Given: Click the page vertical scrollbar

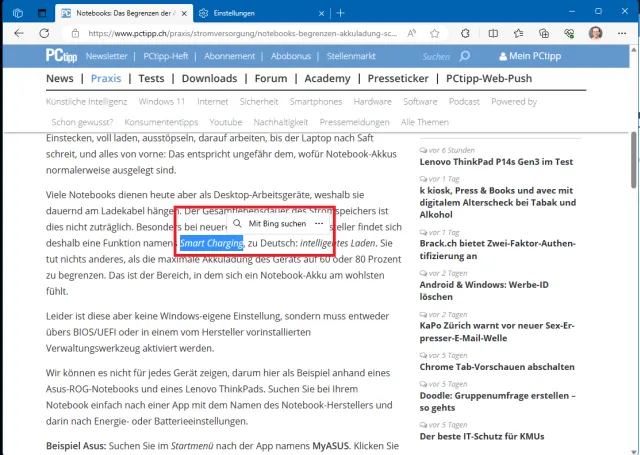Looking at the screenshot, I should pyautogui.click(x=633, y=150).
